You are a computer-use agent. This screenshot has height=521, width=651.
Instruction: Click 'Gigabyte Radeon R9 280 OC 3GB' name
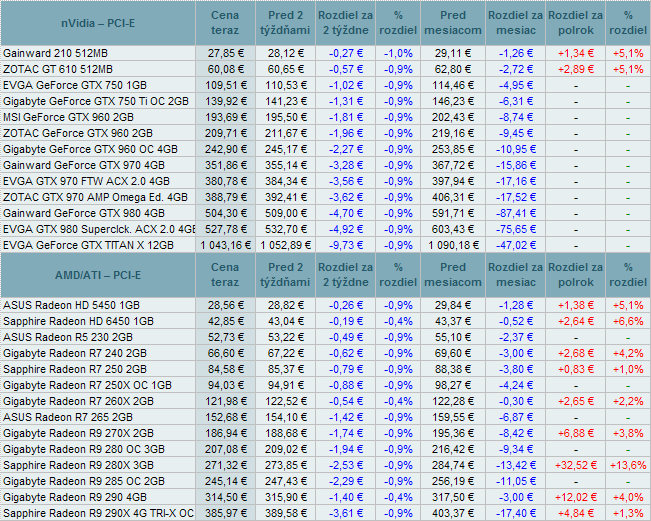[x=84, y=449]
